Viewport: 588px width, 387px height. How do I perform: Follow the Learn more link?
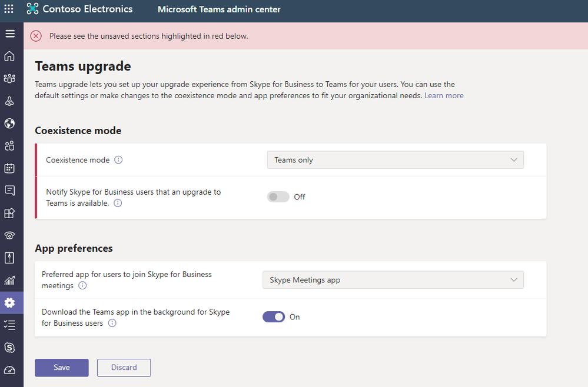[444, 95]
